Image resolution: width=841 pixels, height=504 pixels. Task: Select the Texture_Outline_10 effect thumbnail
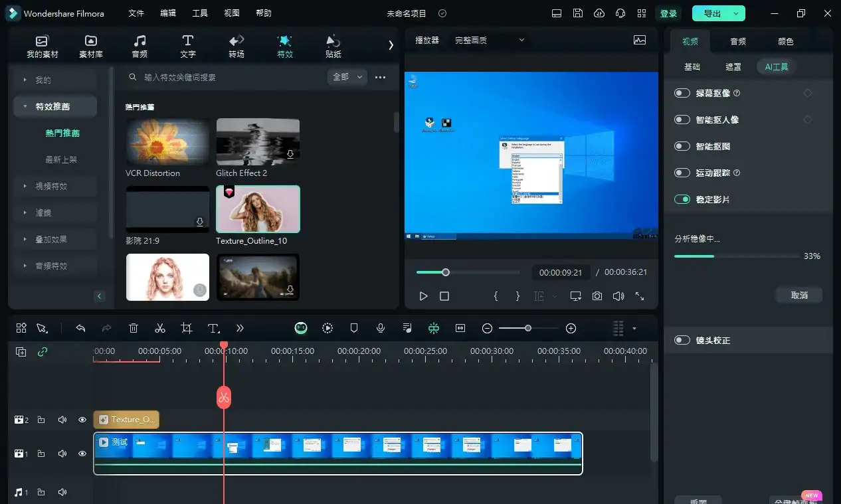258,209
